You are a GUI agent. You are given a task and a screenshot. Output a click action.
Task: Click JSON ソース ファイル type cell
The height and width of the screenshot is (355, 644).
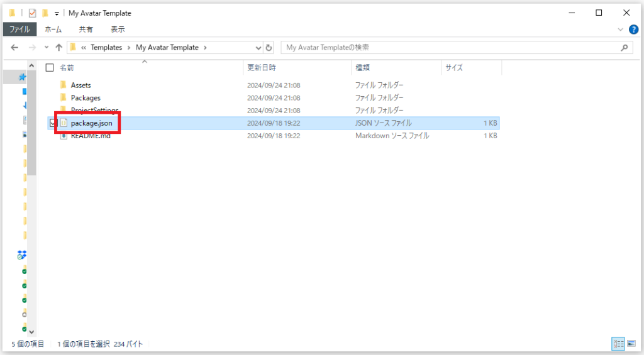coord(384,123)
